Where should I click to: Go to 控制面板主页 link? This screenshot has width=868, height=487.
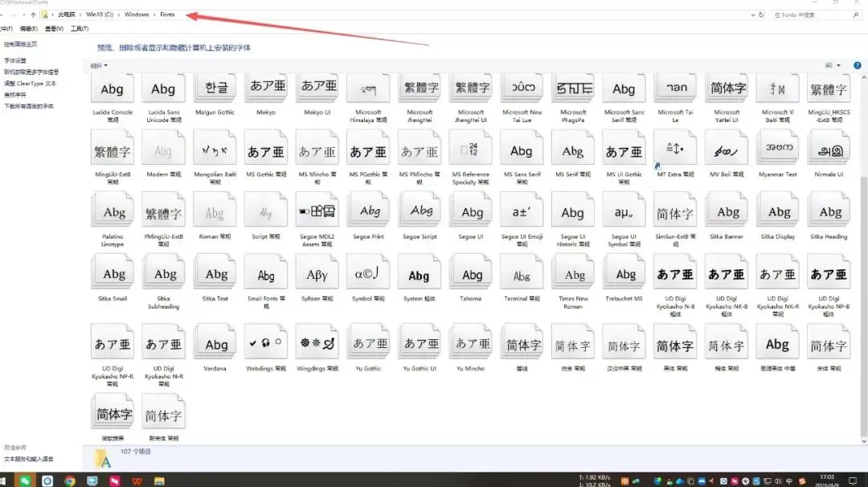(x=20, y=43)
